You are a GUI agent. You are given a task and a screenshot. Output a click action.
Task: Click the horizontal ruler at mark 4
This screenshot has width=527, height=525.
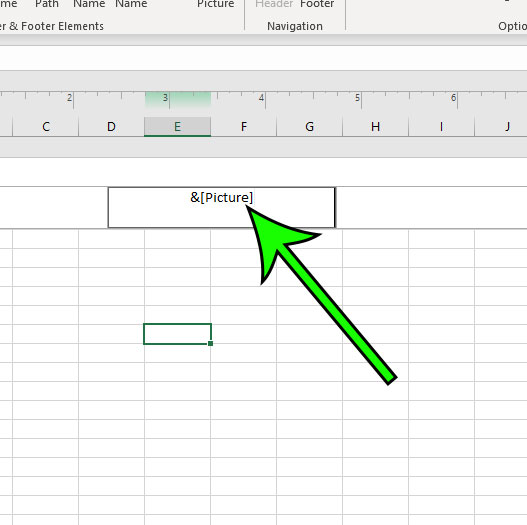(x=261, y=98)
